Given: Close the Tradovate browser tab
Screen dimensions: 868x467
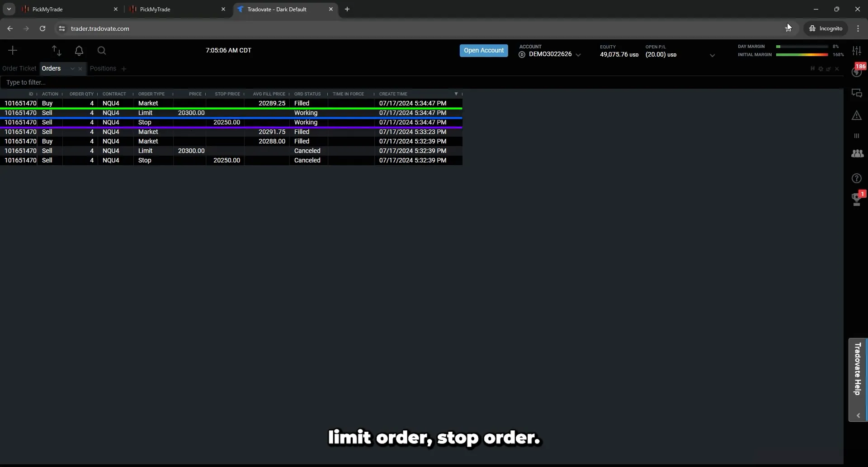Looking at the screenshot, I should [x=331, y=9].
